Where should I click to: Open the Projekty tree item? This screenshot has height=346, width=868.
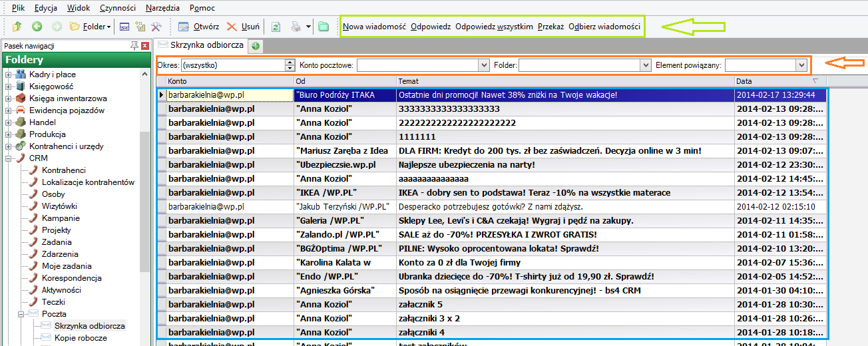point(57,230)
